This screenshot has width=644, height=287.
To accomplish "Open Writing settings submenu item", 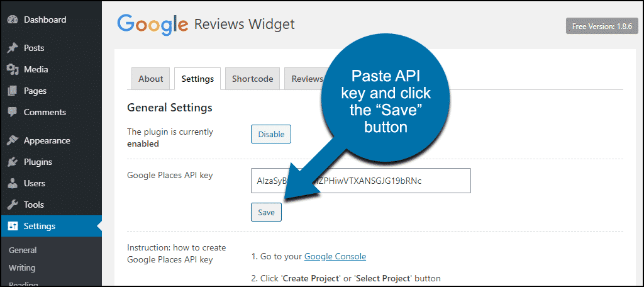I will pos(22,267).
